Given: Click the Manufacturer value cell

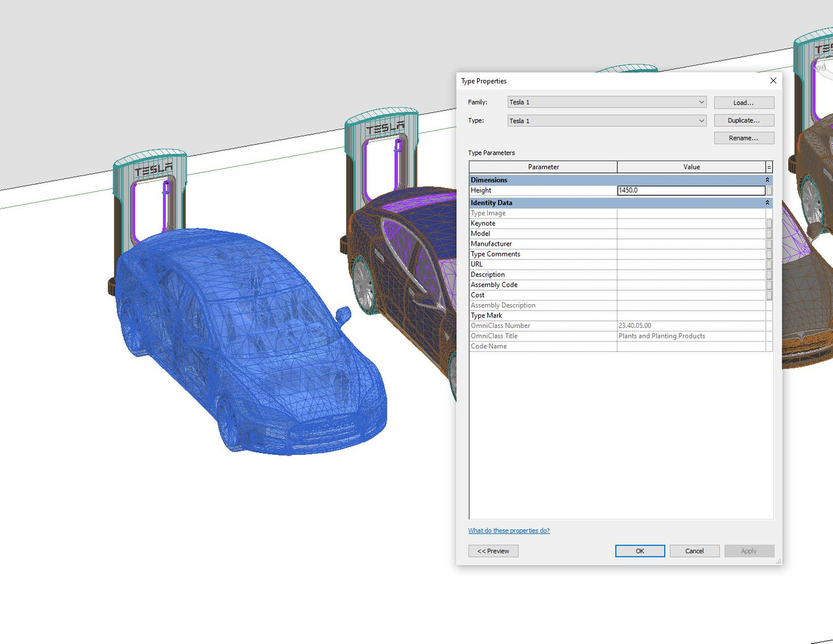Looking at the screenshot, I should [692, 244].
